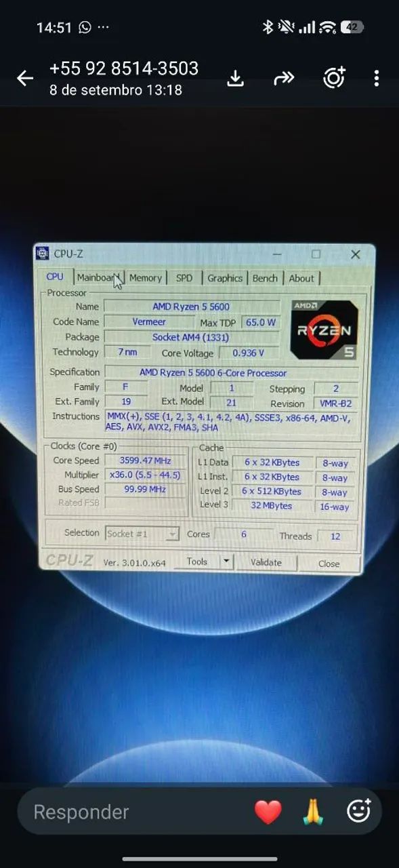The image size is (399, 868).
Task: Tap the AMD Ryzen 5 logo
Action: [324, 329]
